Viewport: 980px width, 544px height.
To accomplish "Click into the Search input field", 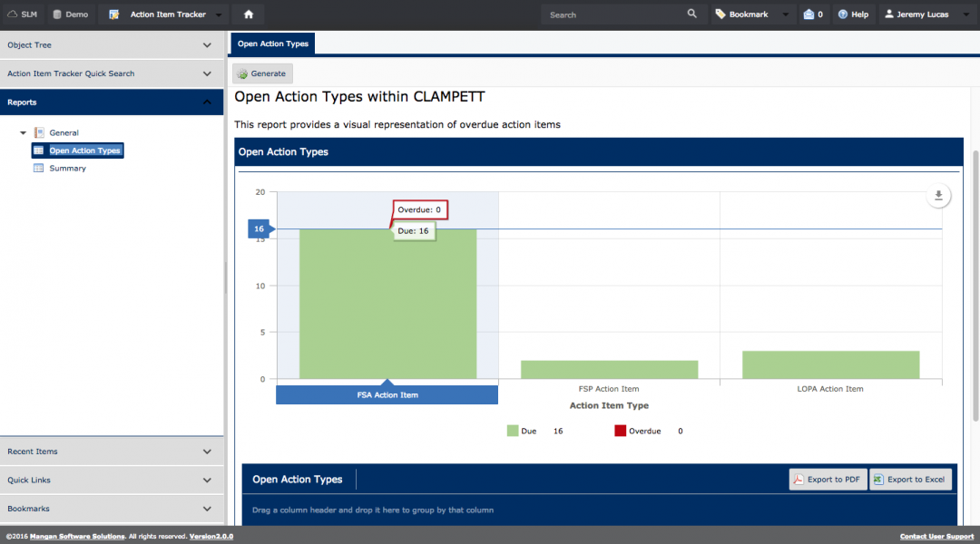I will pos(612,15).
